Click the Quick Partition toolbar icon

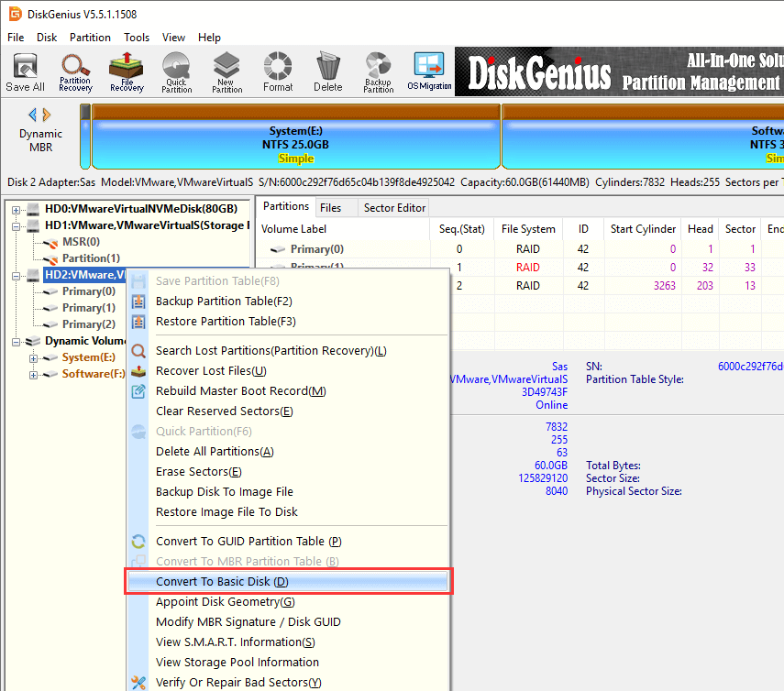[x=176, y=71]
